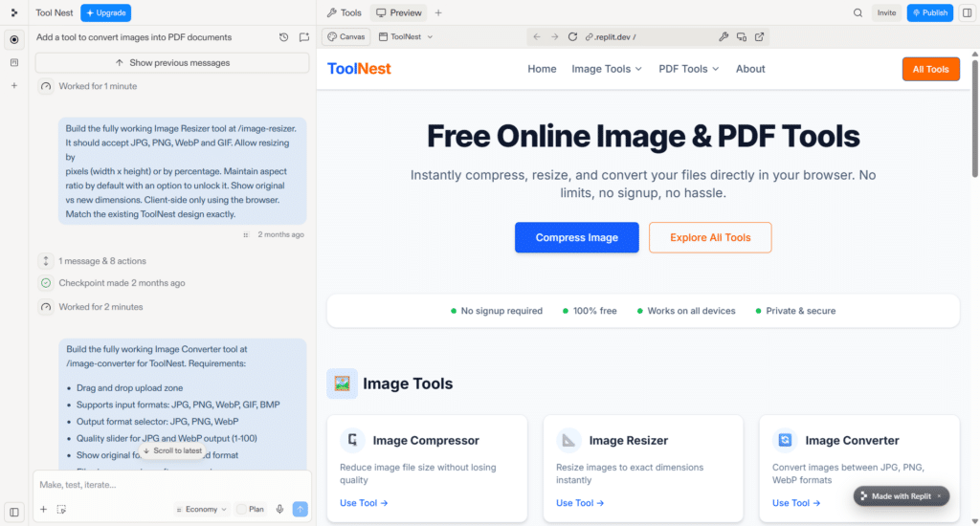Screen dimensions: 980x526
Task: Open preview dev tools wrench icon
Action: tap(724, 37)
